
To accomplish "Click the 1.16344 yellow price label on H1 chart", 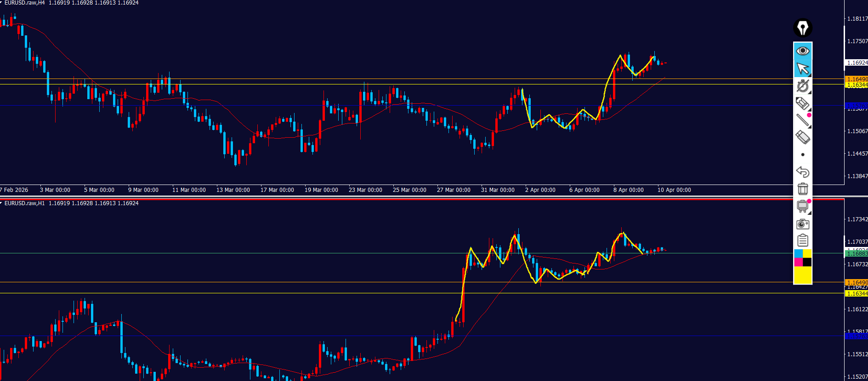I will pos(857,294).
